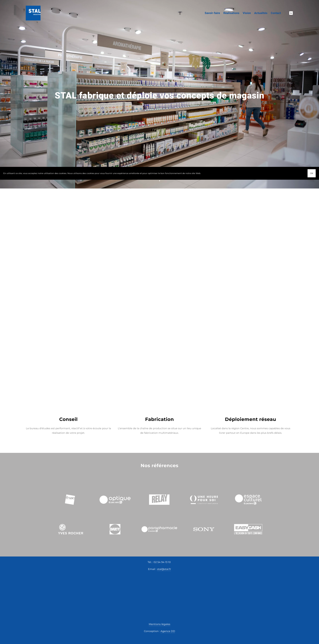Click the Fnac reference logo
The image size is (319, 644).
pos(70,499)
